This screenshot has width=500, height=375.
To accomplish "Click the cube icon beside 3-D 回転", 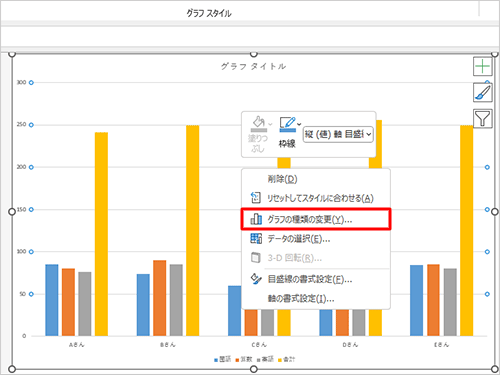I will [x=256, y=258].
